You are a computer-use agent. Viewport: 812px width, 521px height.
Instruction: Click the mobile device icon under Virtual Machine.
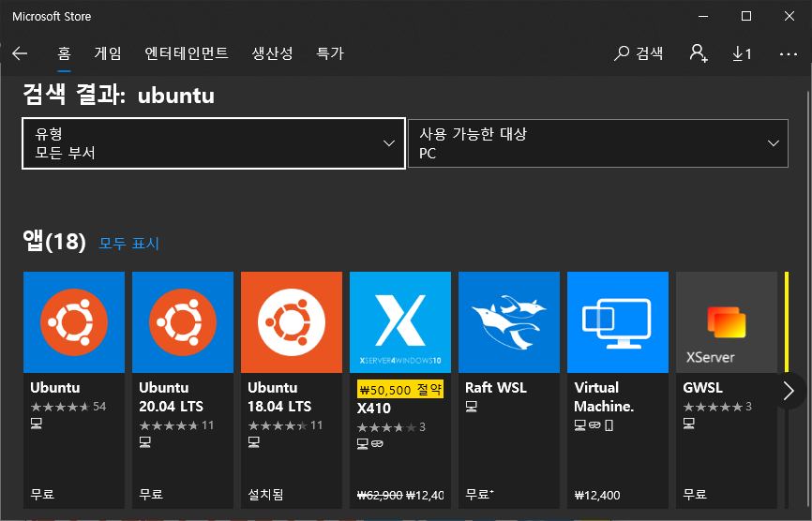(x=609, y=425)
